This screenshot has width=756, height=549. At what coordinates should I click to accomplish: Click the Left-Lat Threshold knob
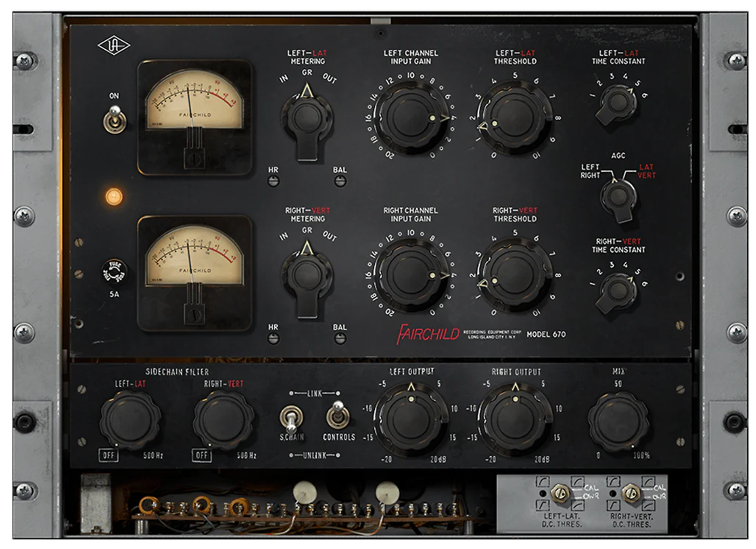point(515,117)
